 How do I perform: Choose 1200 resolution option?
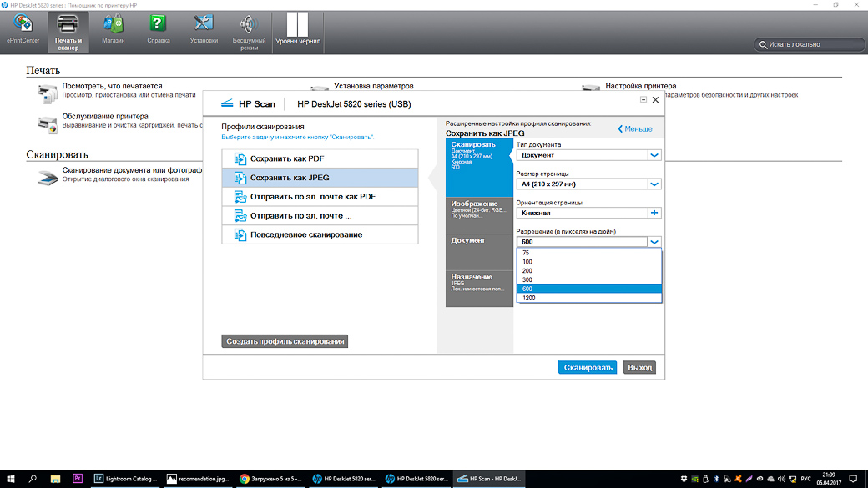(x=588, y=298)
